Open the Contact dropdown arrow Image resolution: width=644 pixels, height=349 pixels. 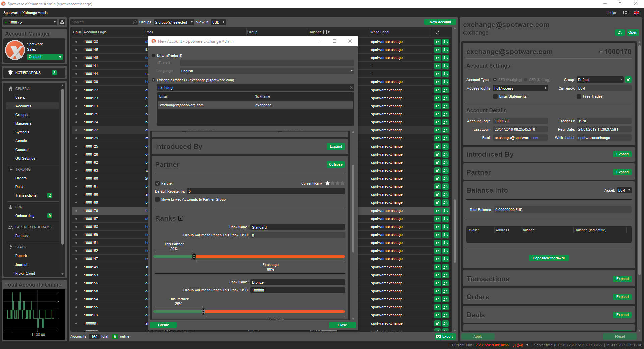60,57
